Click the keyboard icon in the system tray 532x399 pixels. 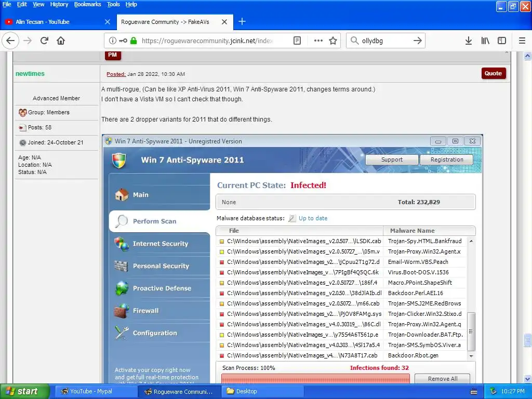click(x=474, y=392)
